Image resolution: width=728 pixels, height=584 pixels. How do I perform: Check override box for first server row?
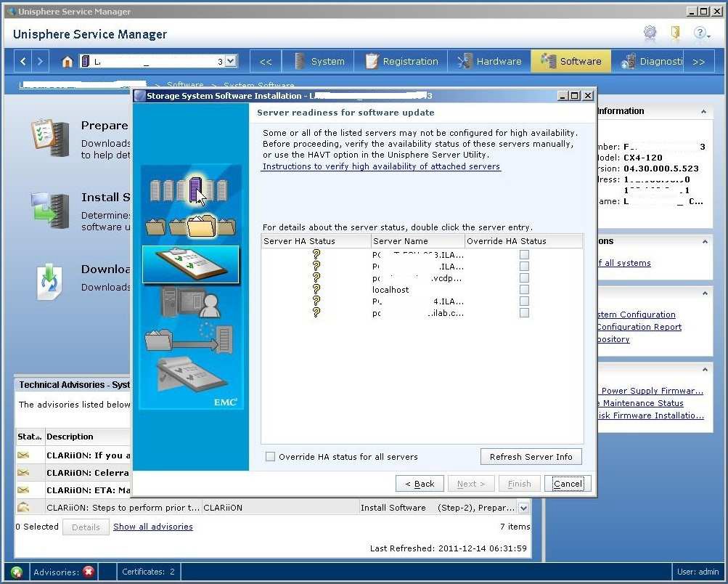pyautogui.click(x=524, y=255)
